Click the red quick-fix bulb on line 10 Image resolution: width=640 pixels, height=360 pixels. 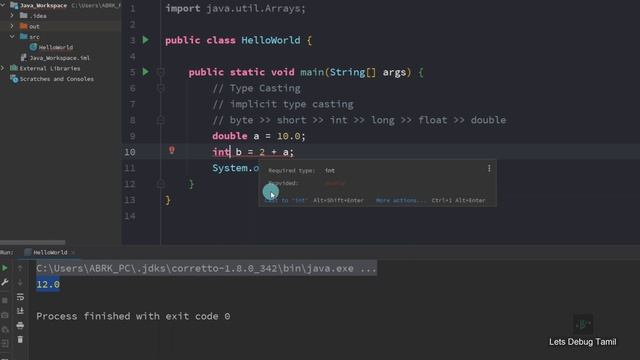pos(172,151)
